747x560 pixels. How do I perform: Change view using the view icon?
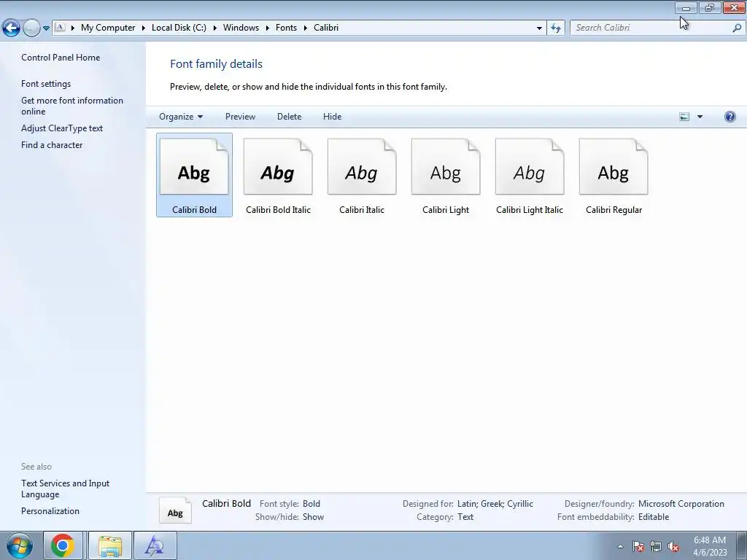tap(684, 117)
